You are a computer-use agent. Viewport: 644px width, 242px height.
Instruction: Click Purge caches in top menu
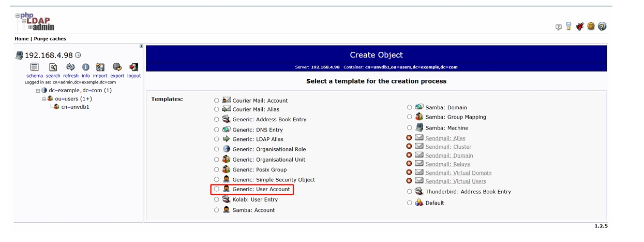[50, 39]
